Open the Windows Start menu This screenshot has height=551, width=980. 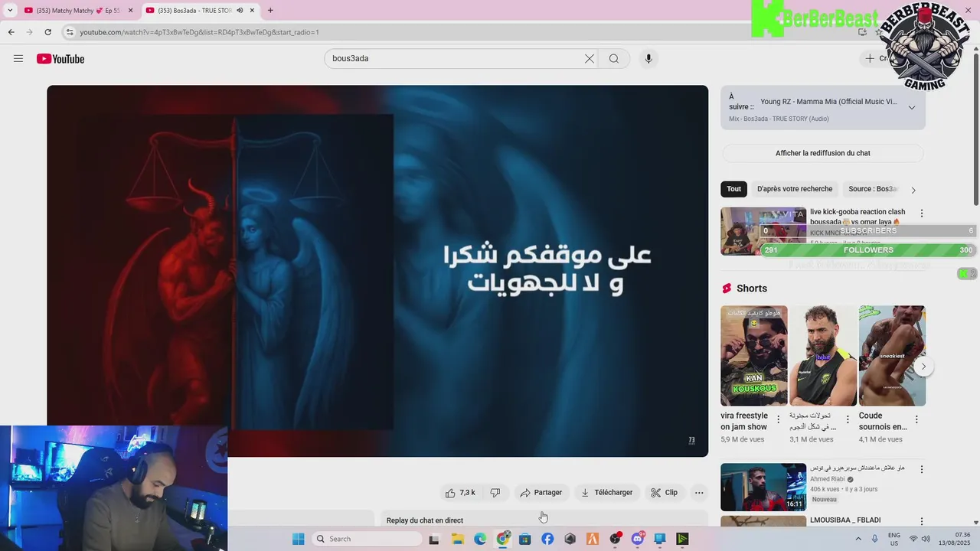click(299, 539)
